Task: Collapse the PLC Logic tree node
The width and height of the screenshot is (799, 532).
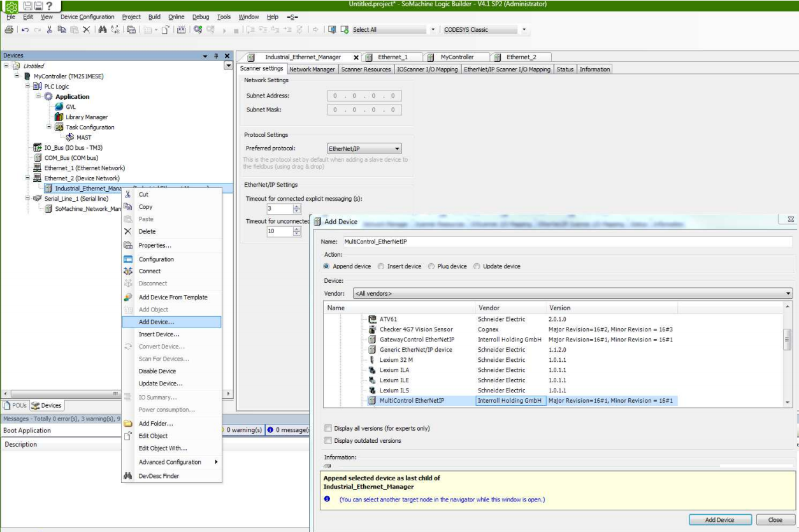Action: [x=27, y=87]
